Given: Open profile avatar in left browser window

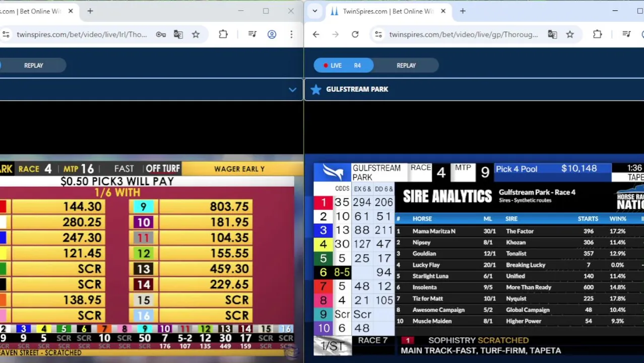Looking at the screenshot, I should 272,34.
